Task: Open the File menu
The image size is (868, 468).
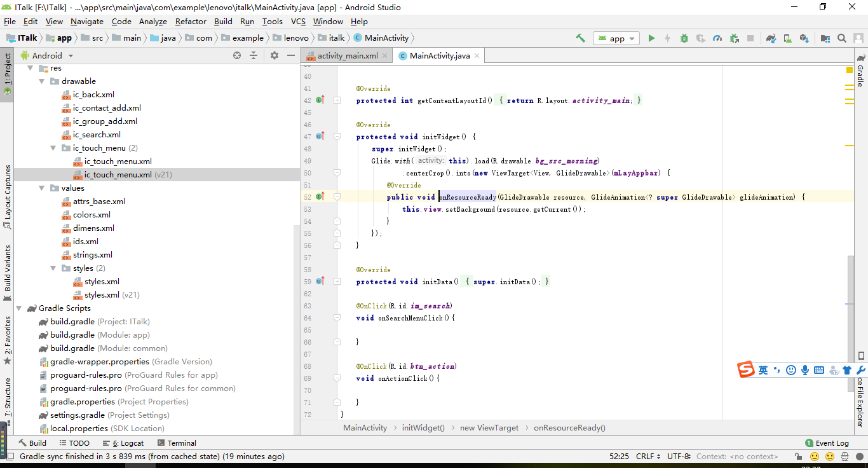Action: point(10,21)
